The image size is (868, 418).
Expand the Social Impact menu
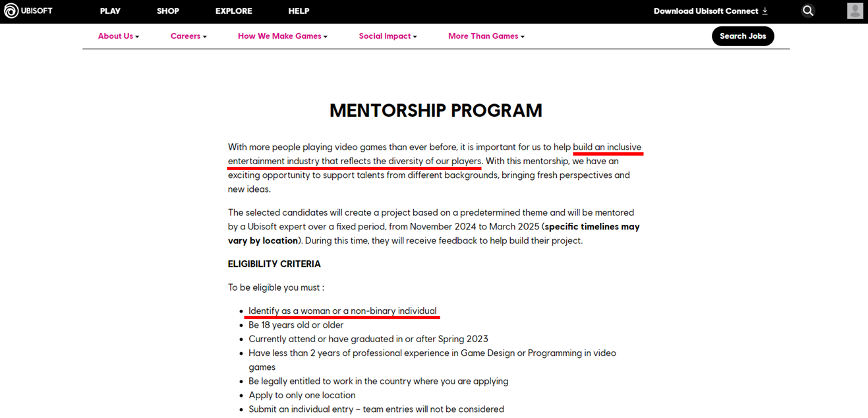pyautogui.click(x=388, y=36)
